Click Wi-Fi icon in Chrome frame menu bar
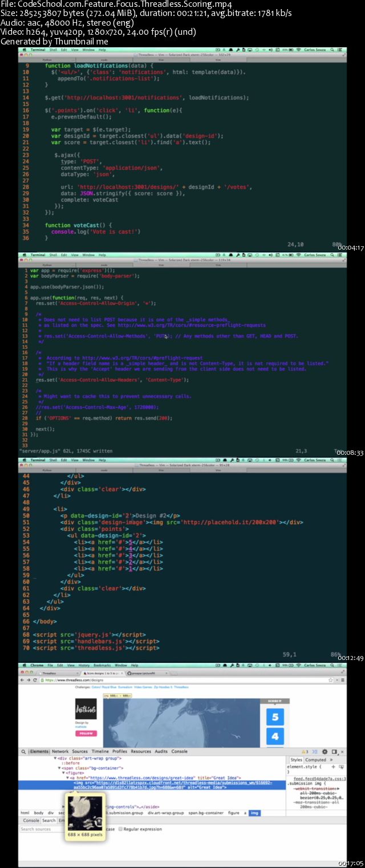The image size is (365, 868). pos(299,665)
